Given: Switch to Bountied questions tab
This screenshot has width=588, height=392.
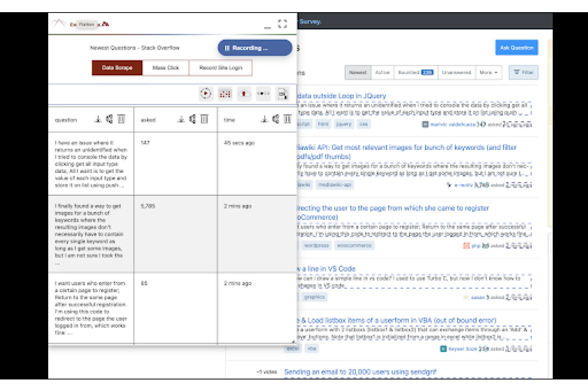Looking at the screenshot, I should (x=416, y=73).
